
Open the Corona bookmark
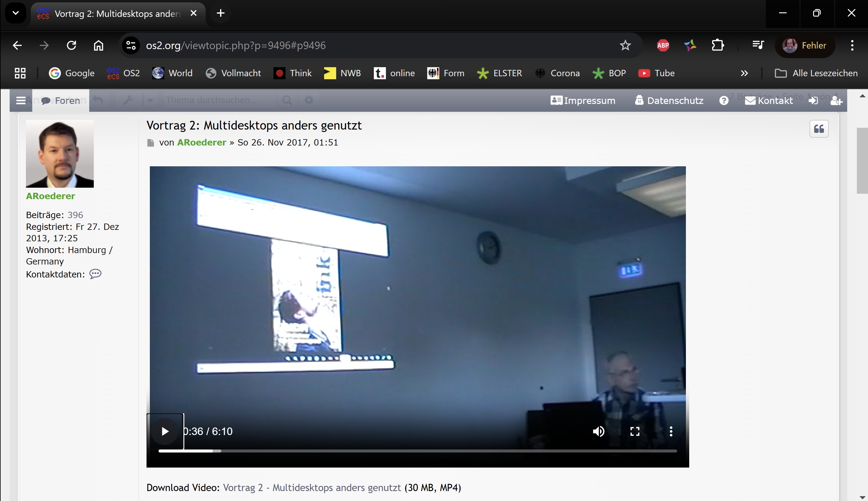coord(557,73)
